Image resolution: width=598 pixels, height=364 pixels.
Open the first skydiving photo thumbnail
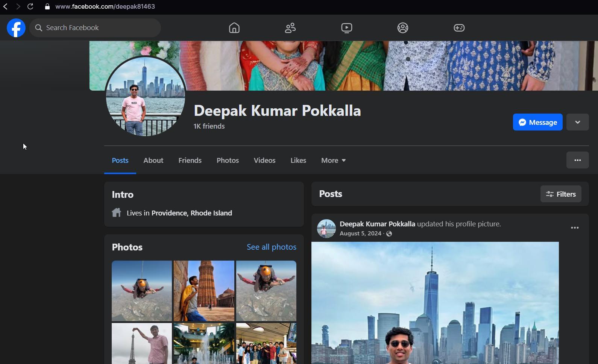pyautogui.click(x=142, y=291)
